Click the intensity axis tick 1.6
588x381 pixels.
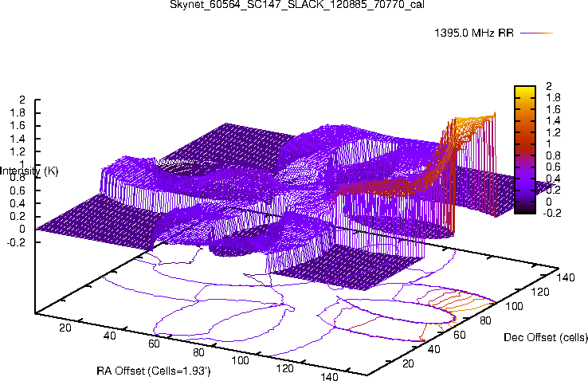click(18, 126)
